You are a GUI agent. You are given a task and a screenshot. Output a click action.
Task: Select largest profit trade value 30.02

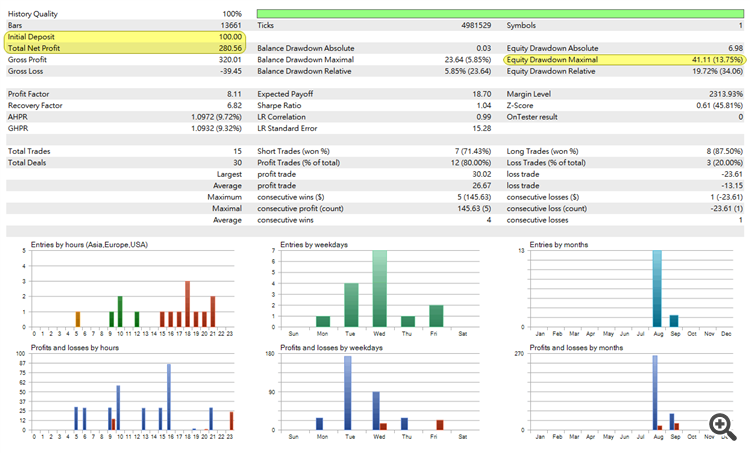click(x=482, y=175)
